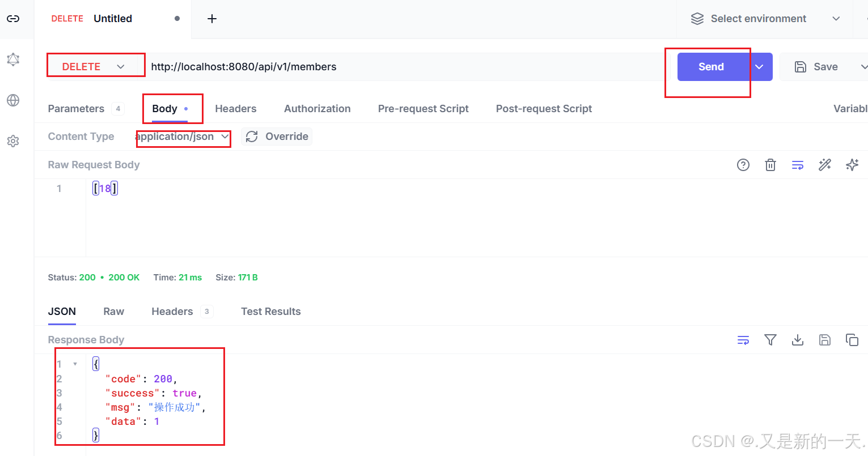Click the Override refresh icon
The image size is (868, 456).
[x=252, y=137]
